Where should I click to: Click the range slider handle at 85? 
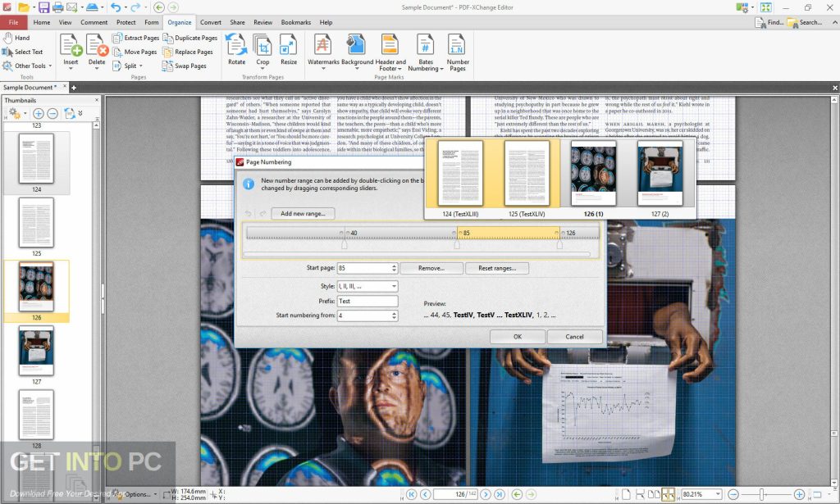456,244
